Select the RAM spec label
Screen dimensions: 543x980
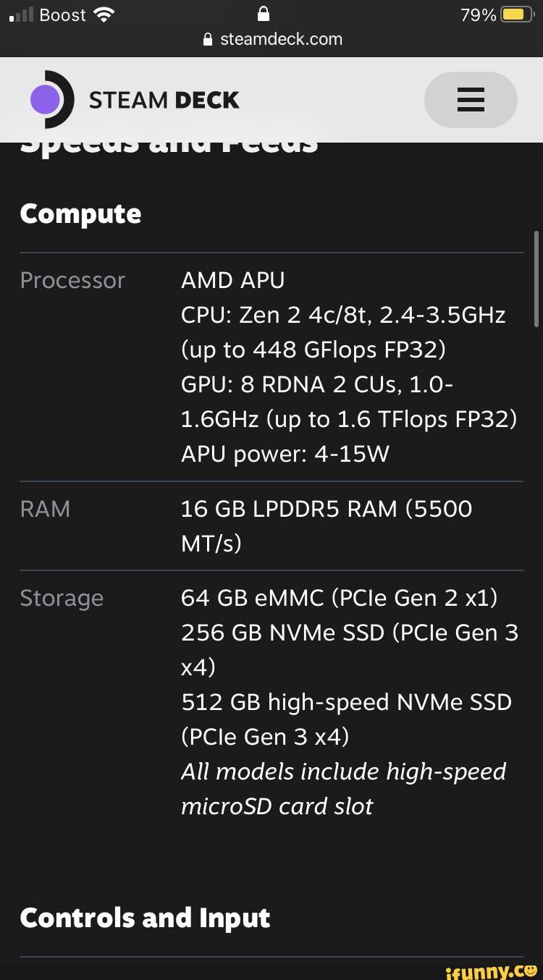(x=45, y=509)
